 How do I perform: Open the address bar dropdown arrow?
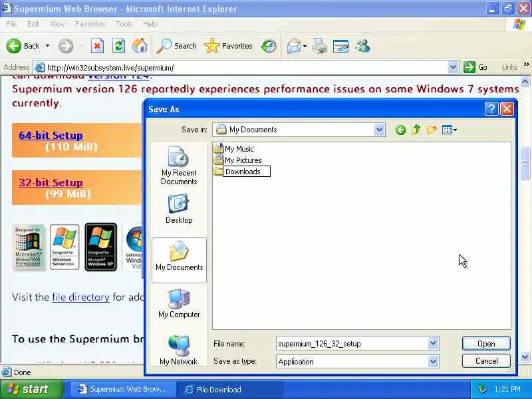(453, 67)
